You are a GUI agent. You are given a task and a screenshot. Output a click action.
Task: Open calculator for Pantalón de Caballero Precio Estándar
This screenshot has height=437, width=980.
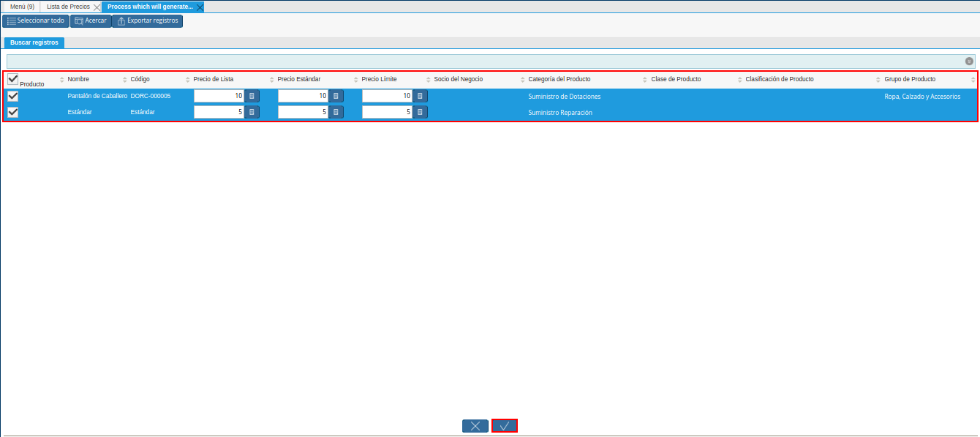click(336, 96)
